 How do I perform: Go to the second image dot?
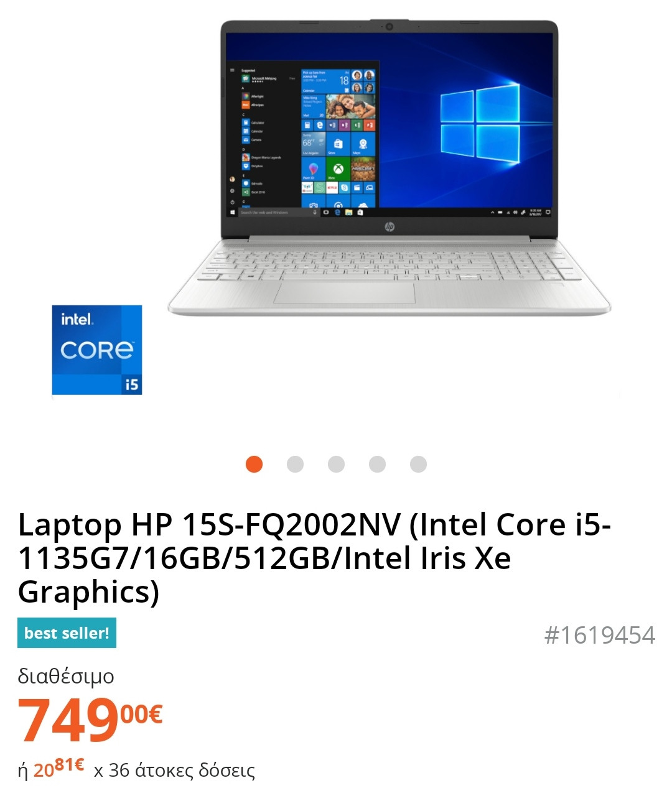[x=295, y=464]
